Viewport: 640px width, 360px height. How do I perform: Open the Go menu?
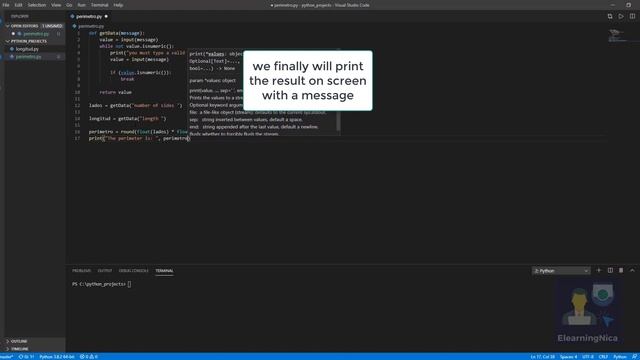click(69, 5)
